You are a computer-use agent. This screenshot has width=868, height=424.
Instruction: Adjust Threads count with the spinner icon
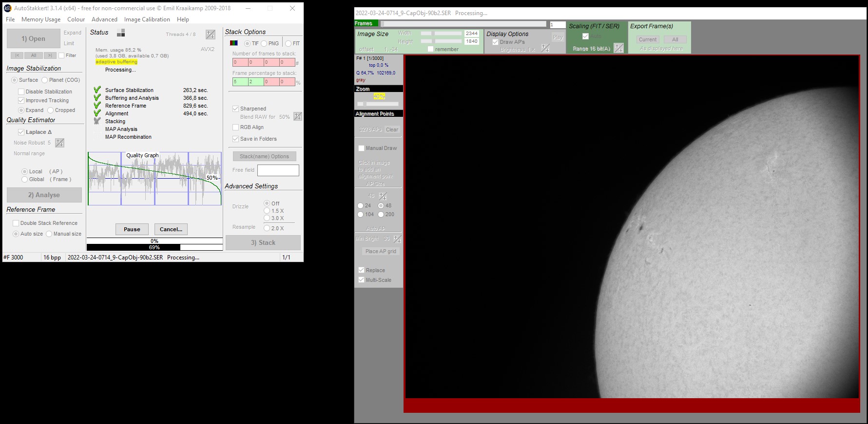pos(211,35)
